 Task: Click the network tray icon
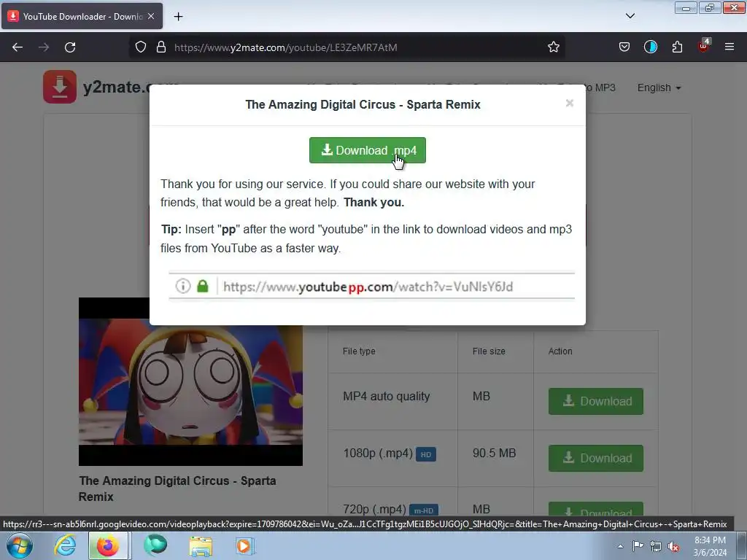click(656, 547)
